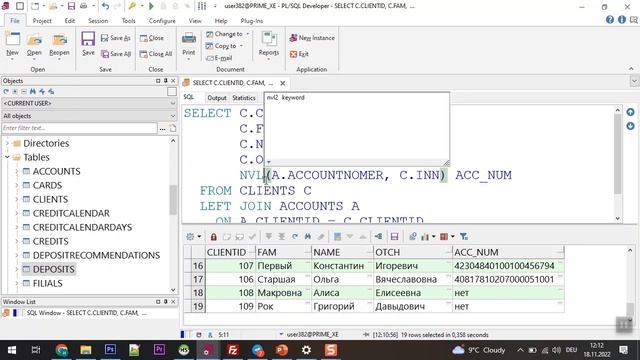Screen dimensions: 640x360
Task: Click the quick-access floppy Save icon
Action: coord(71,6)
